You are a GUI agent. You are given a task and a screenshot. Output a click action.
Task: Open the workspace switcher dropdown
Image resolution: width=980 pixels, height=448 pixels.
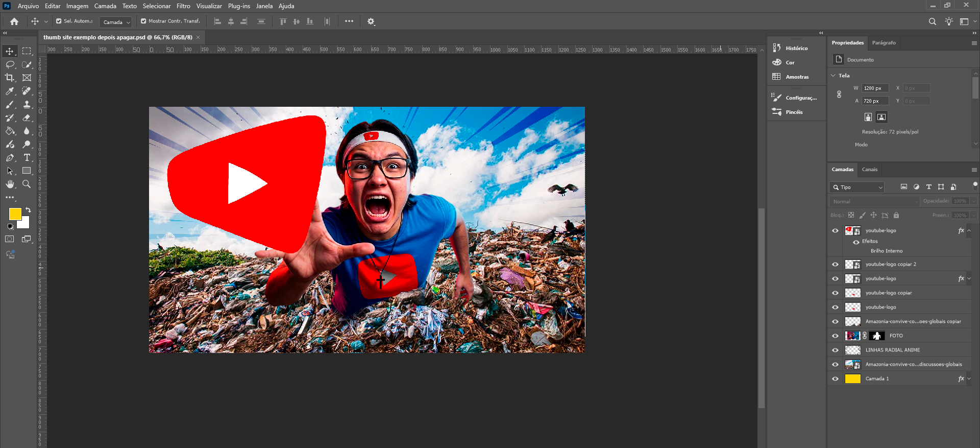coord(967,21)
